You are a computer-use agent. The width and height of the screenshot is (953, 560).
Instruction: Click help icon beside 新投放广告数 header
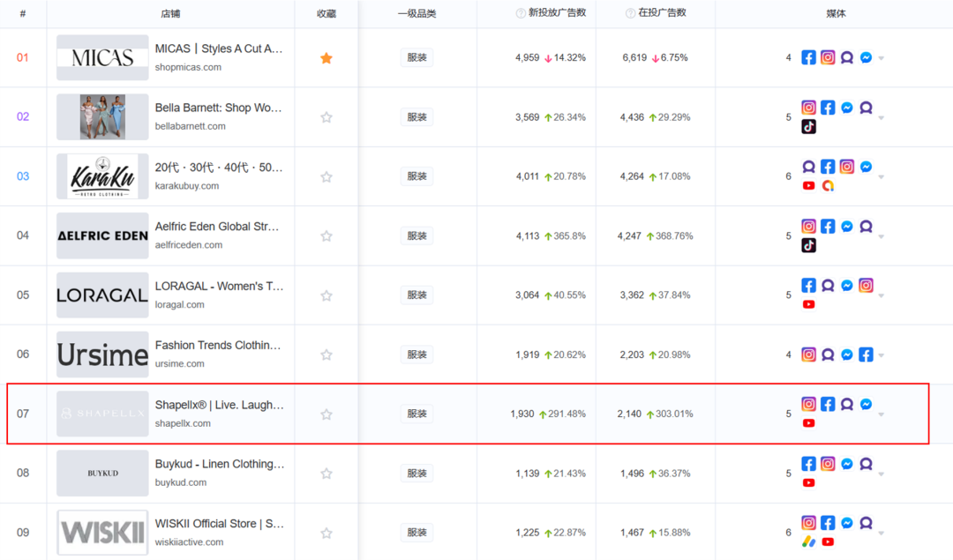(521, 13)
